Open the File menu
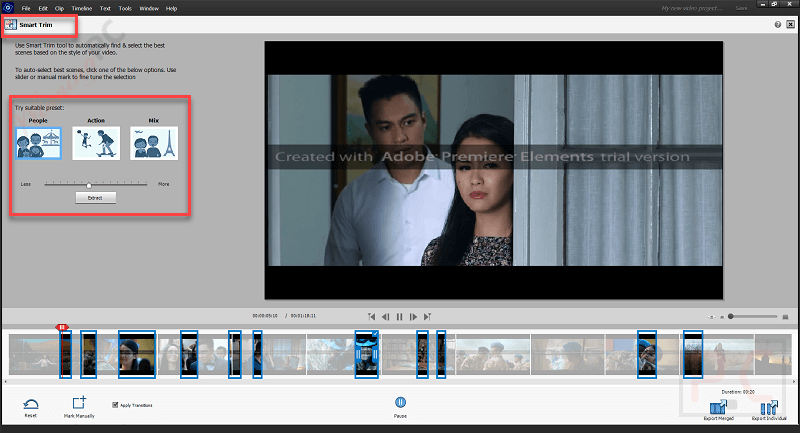 [26, 9]
